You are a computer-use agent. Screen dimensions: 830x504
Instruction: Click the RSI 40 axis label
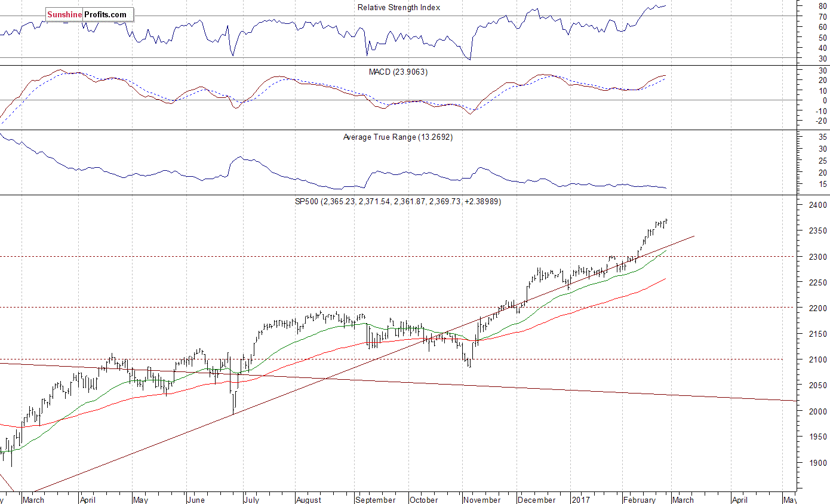point(823,48)
